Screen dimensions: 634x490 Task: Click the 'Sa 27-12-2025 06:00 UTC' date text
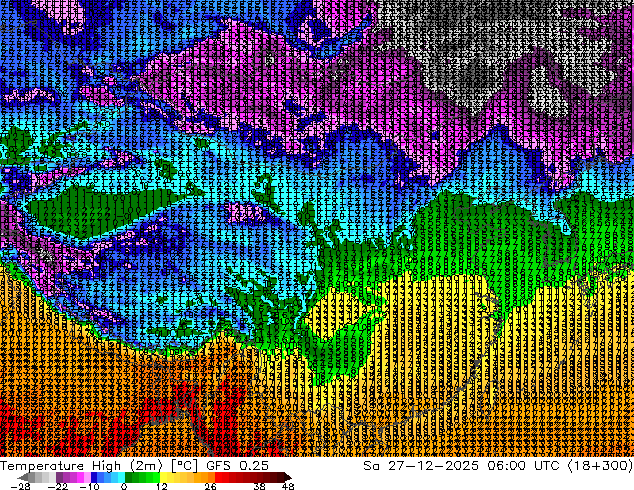point(461,466)
